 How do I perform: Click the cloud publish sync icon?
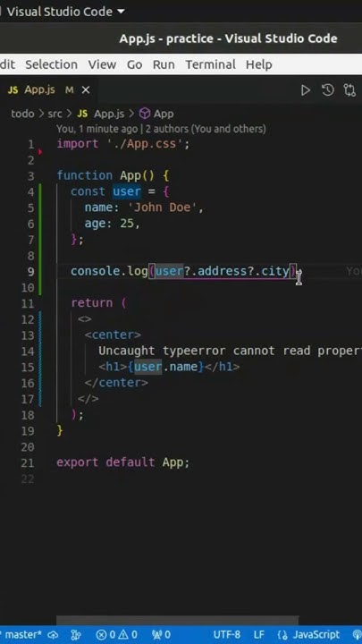[54, 635]
